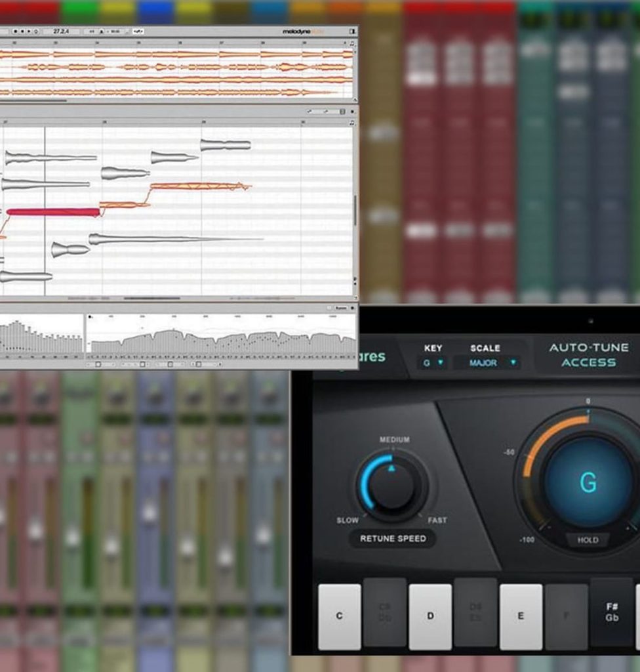This screenshot has width=640, height=672.
Task: Select the red highlighted note blob in Melodyne
Action: coord(54,212)
